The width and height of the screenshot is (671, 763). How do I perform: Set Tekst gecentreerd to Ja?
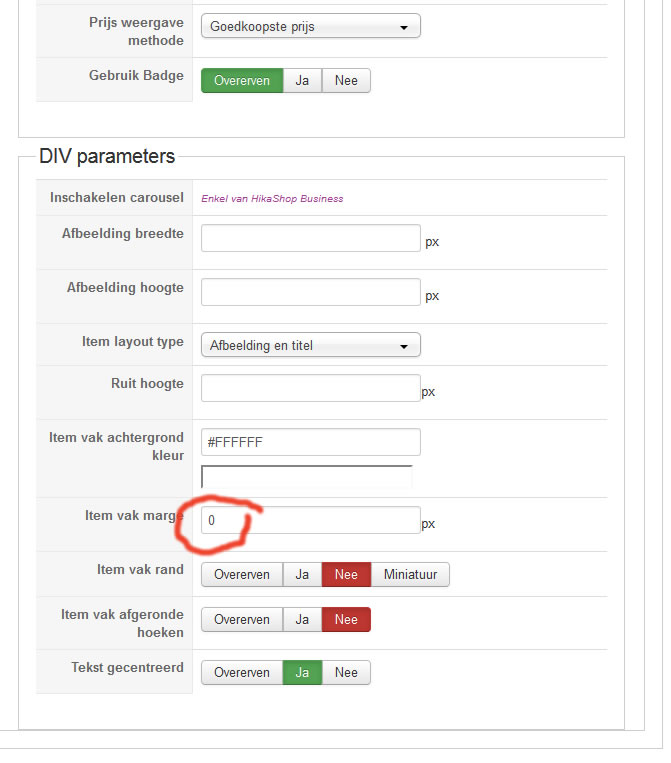click(302, 672)
